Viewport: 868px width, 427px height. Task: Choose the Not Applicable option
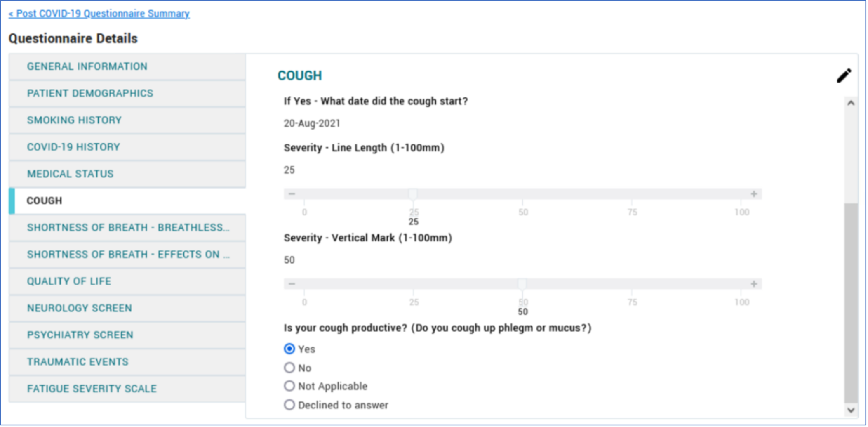[289, 386]
